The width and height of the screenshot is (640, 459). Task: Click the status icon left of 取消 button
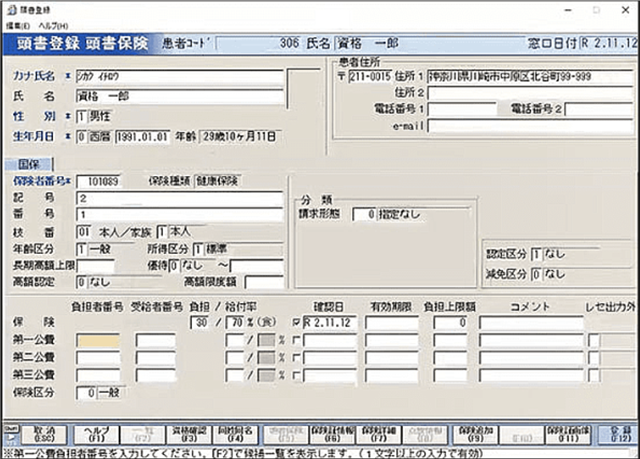click(x=11, y=432)
